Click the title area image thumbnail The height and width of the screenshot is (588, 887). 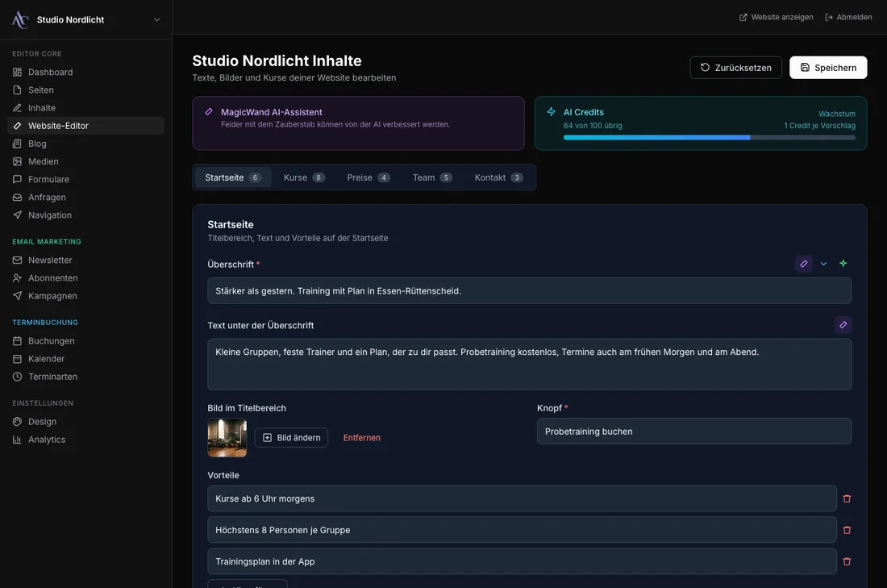[x=227, y=437]
